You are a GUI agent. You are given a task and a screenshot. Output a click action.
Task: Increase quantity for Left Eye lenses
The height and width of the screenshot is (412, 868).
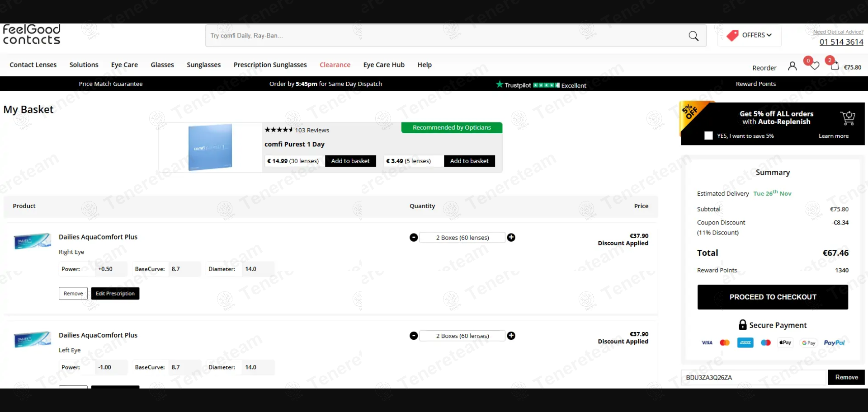coord(511,336)
